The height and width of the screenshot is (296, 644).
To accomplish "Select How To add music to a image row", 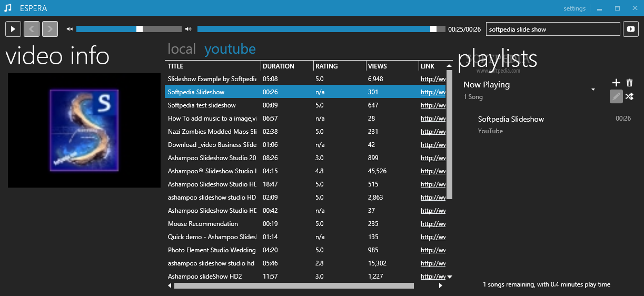I will [x=305, y=119].
